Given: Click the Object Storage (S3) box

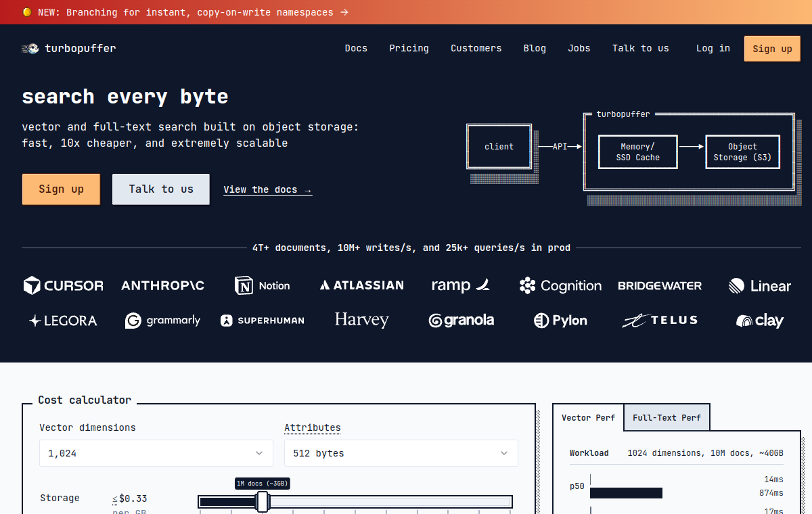Looking at the screenshot, I should pyautogui.click(x=742, y=152).
